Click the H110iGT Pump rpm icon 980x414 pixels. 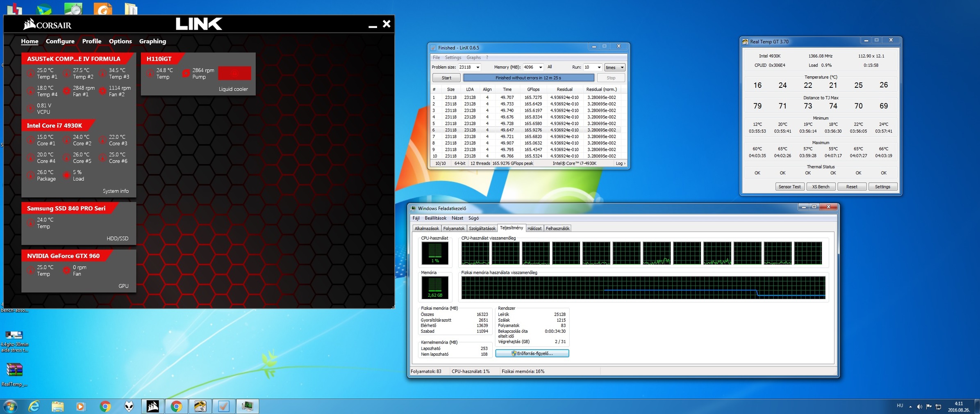[x=186, y=73]
